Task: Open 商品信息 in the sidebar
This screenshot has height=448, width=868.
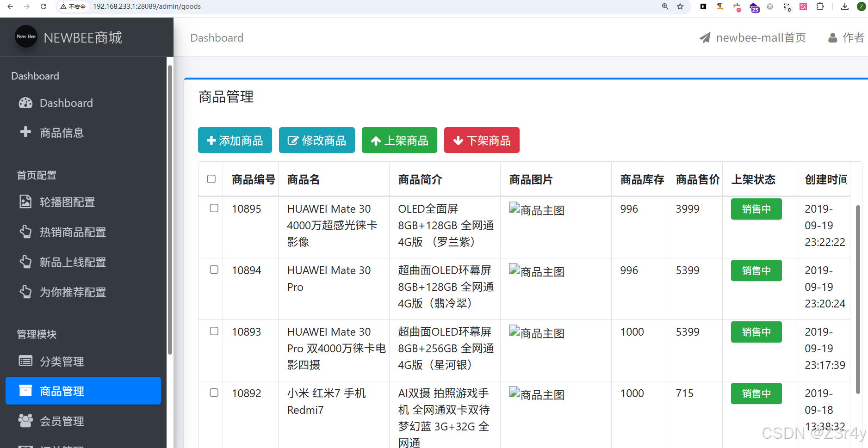Action: click(83, 133)
